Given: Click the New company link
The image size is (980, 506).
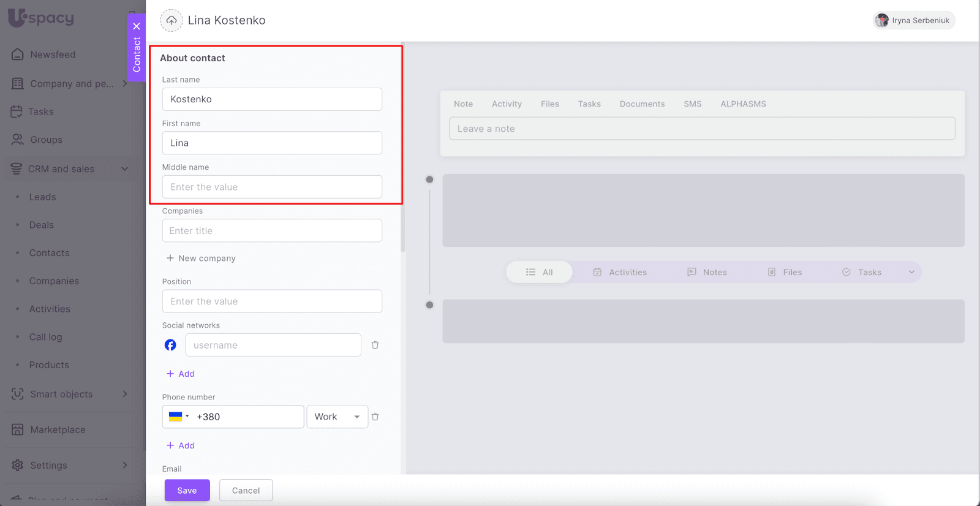Looking at the screenshot, I should 201,259.
